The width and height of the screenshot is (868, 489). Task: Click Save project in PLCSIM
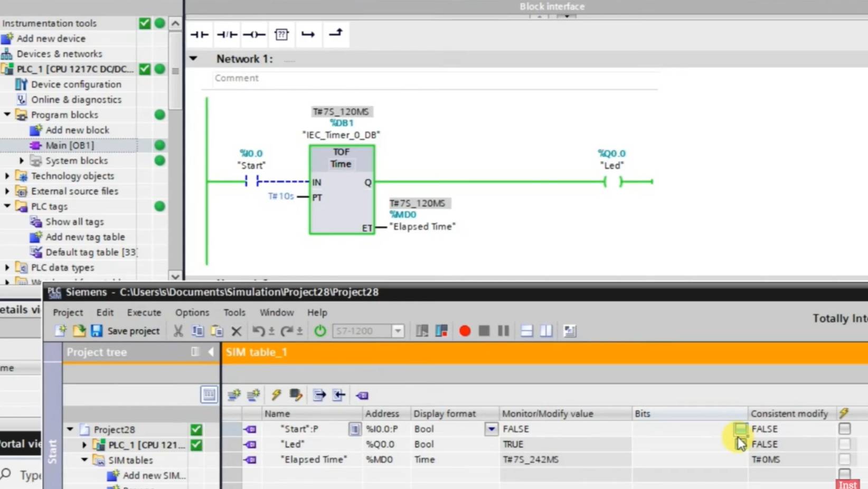[x=125, y=331]
